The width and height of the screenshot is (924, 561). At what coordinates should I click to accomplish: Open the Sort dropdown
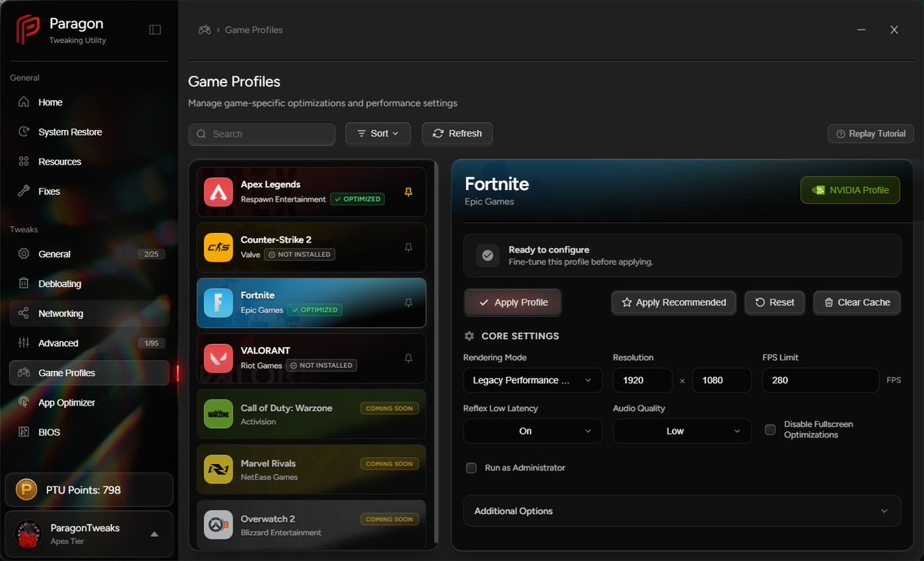[378, 133]
